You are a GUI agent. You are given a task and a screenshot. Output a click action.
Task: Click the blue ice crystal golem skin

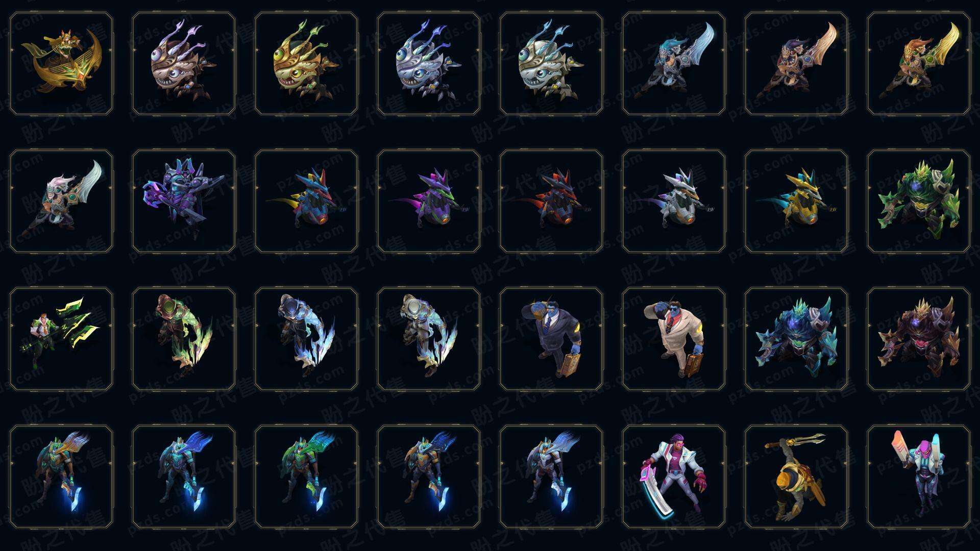(796, 339)
